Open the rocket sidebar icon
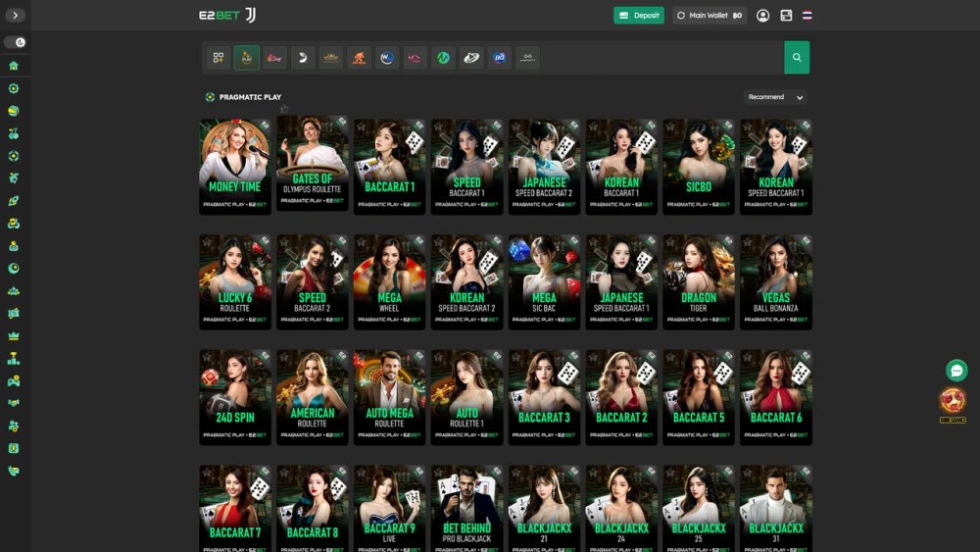Screen dimensions: 980x552 tap(13, 201)
